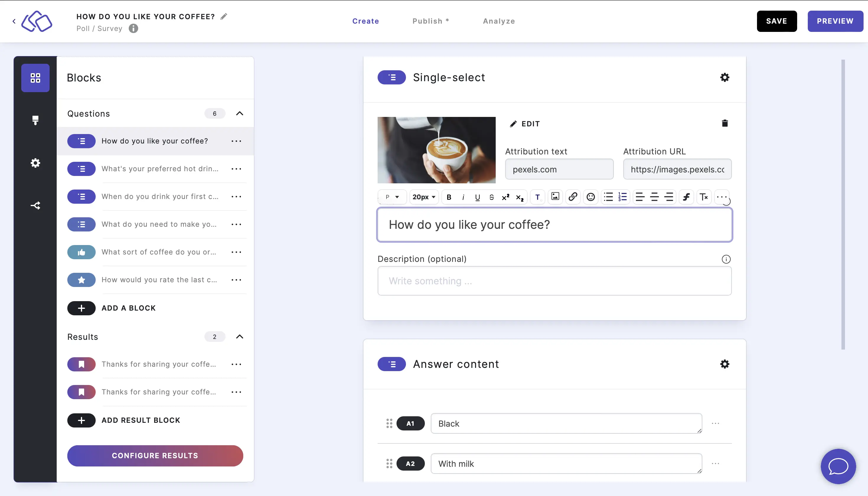The image size is (868, 496).
Task: Click the bullet list icon
Action: pos(608,197)
